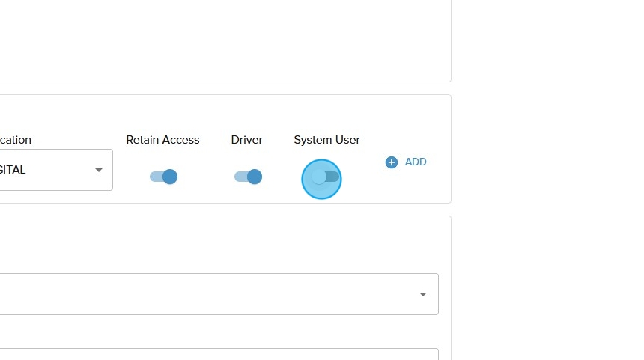This screenshot has height=360, width=644.
Task: Click the "System User" label
Action: pos(326,140)
